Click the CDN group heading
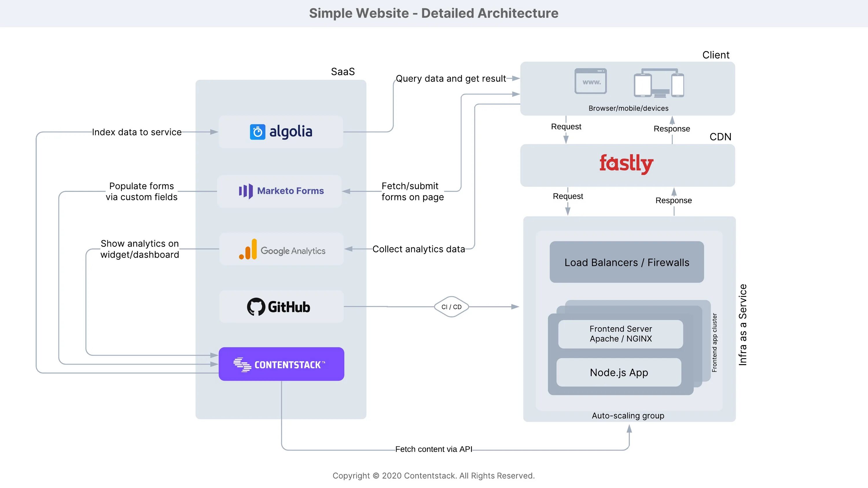 click(x=720, y=137)
